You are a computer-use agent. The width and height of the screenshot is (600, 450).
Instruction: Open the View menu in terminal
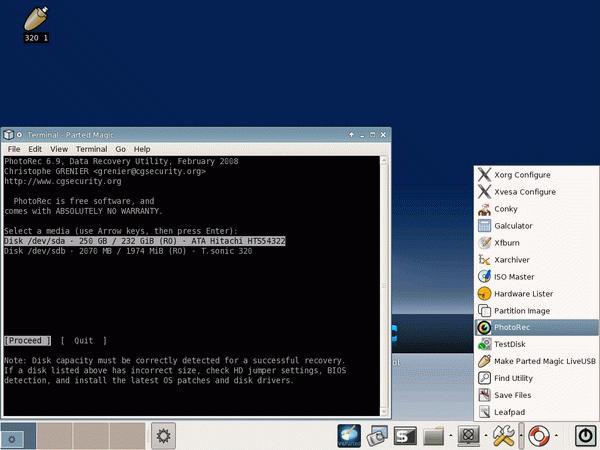[59, 149]
